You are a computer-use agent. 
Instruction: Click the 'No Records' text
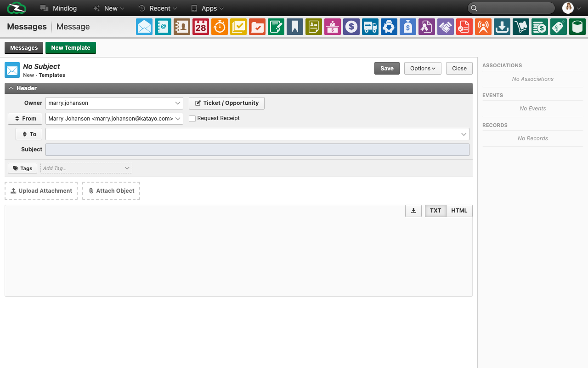click(x=533, y=138)
